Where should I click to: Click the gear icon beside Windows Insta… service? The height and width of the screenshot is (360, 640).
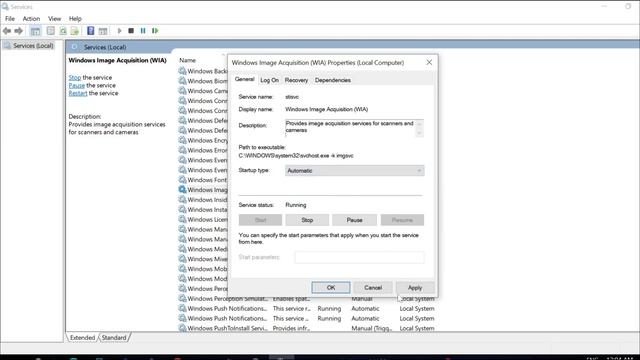[182, 209]
